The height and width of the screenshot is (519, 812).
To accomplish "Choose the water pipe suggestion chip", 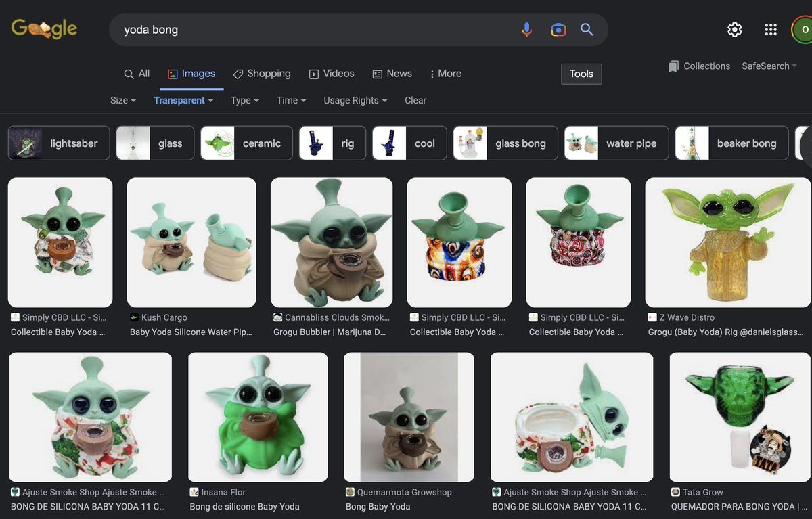I will coord(616,143).
